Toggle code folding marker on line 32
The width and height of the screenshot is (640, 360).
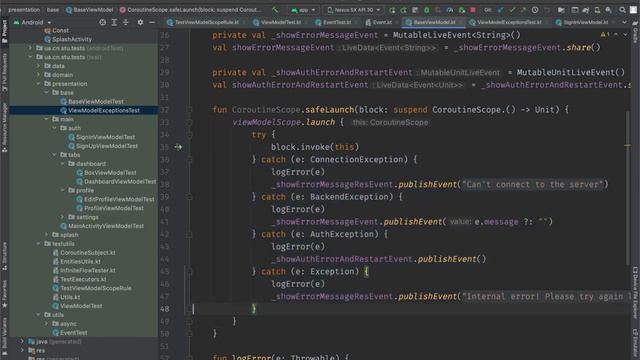tap(189, 109)
